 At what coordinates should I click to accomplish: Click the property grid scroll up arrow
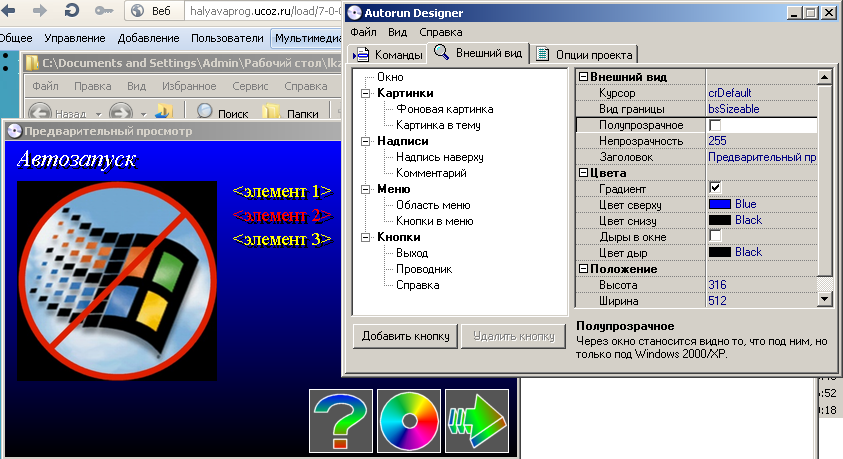(824, 77)
